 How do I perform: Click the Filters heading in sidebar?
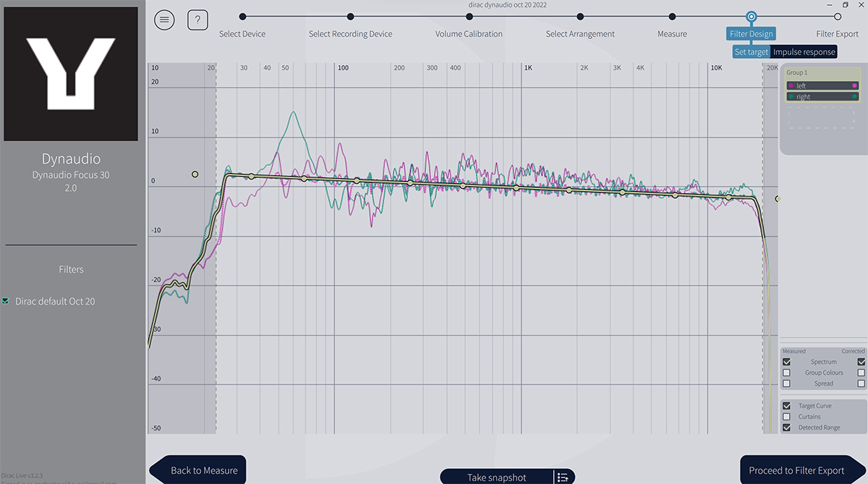71,269
